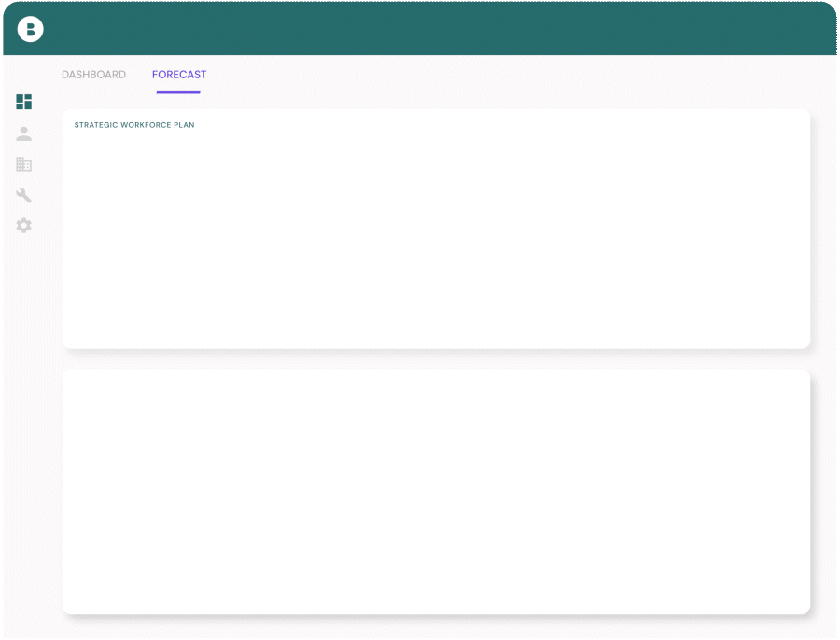The width and height of the screenshot is (840, 640).
Task: Click the spanner icon above the gear
Action: tap(24, 195)
